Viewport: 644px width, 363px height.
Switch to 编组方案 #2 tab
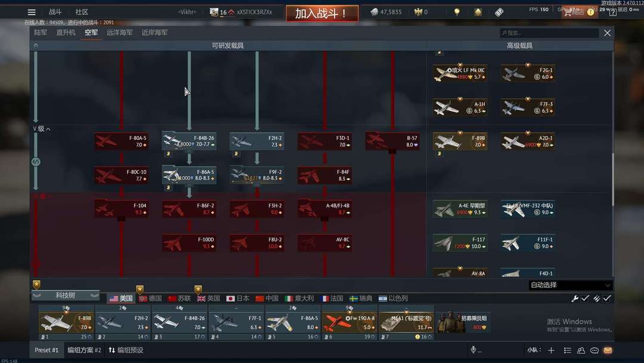coord(84,350)
